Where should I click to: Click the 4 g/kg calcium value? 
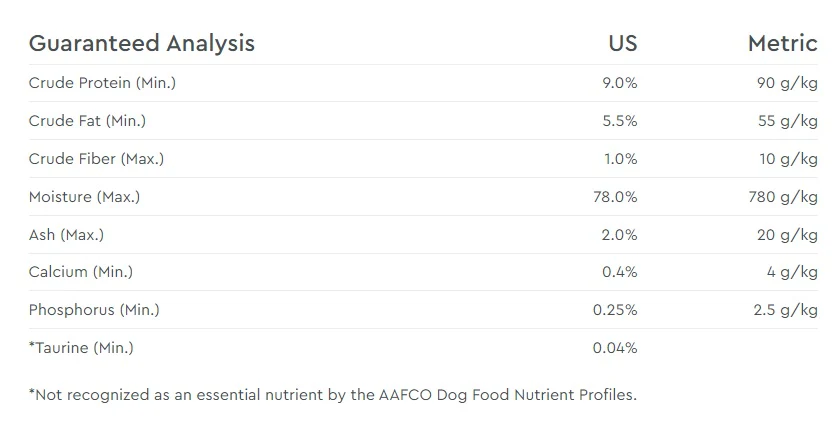click(792, 272)
